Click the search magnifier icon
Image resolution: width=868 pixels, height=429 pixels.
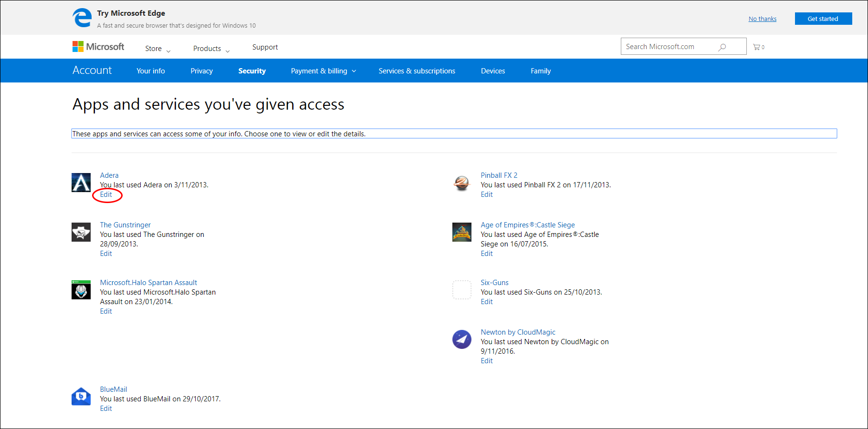[722, 47]
